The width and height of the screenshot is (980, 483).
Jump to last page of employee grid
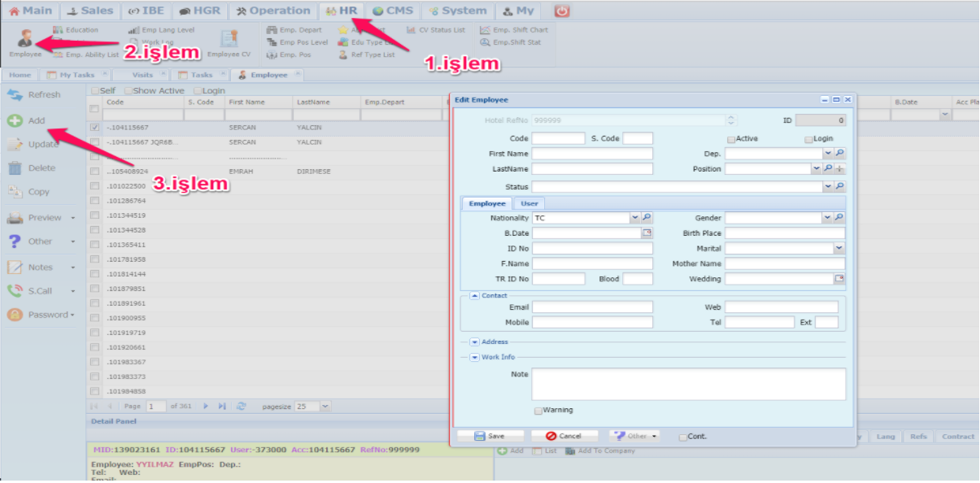(222, 406)
